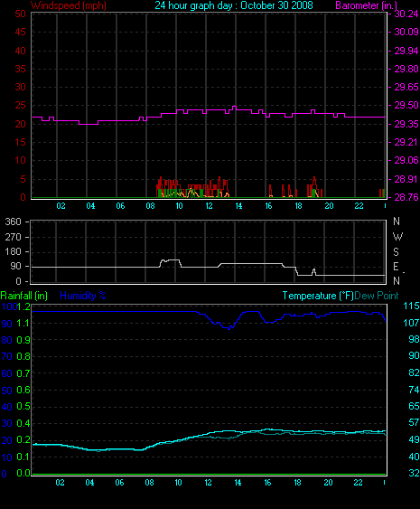Click the Humidity % legend label

point(83,296)
